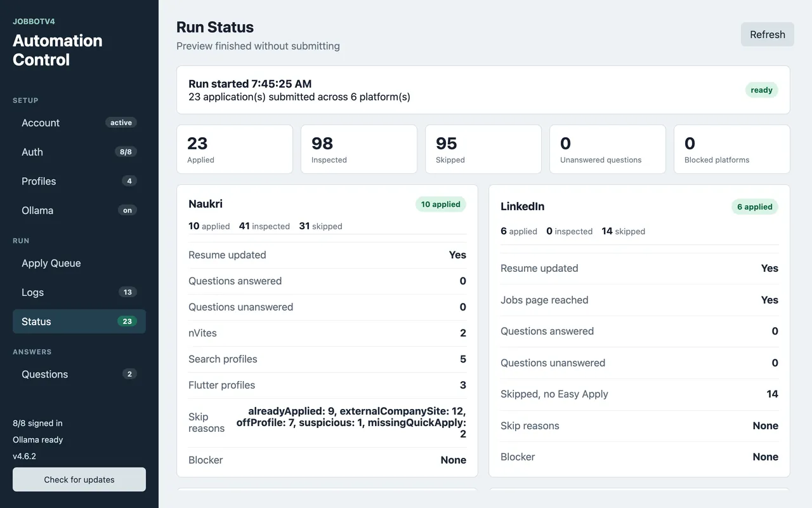Click the 'Jobs page reached' row label
Screen dimensions: 812x508
(x=544, y=300)
